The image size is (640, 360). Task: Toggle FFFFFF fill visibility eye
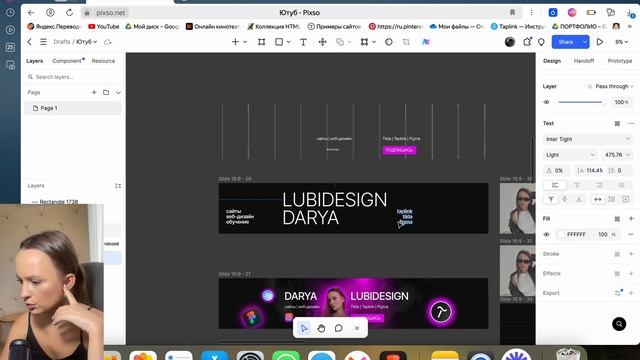click(x=547, y=234)
